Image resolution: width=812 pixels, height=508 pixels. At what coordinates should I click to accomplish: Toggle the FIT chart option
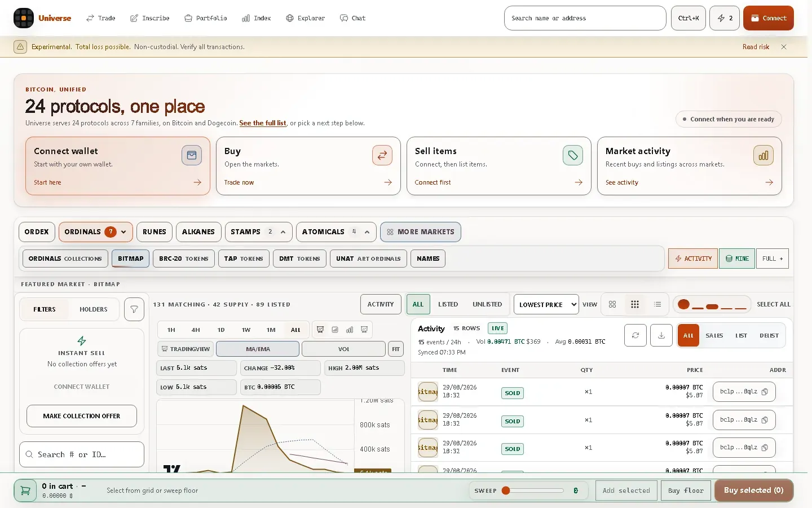pos(396,349)
